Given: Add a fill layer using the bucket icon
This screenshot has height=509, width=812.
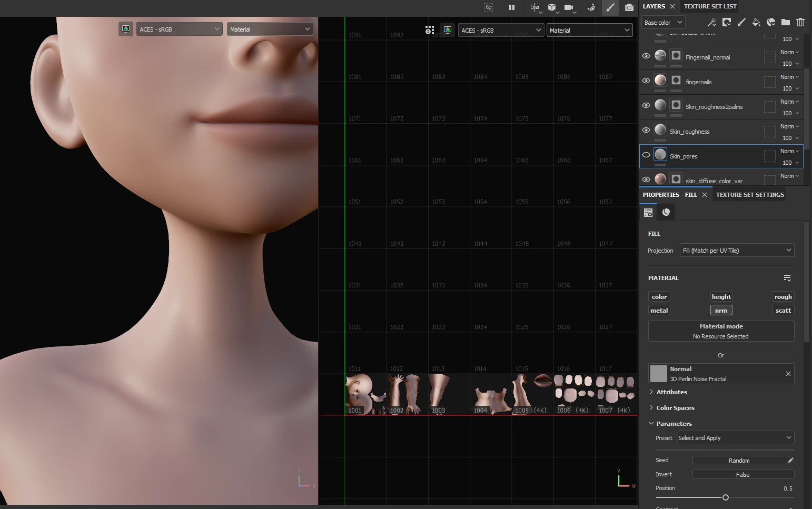Looking at the screenshot, I should click(756, 22).
